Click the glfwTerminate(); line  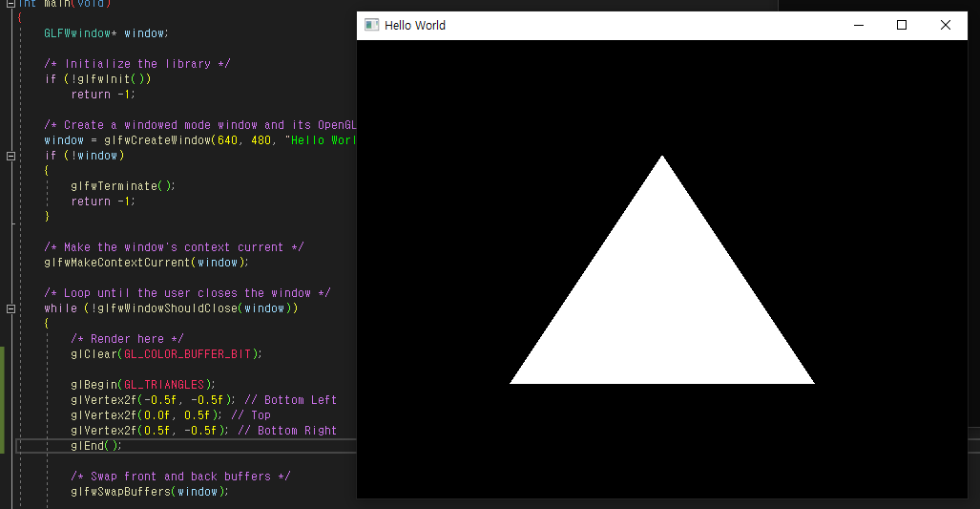pyautogui.click(x=123, y=185)
